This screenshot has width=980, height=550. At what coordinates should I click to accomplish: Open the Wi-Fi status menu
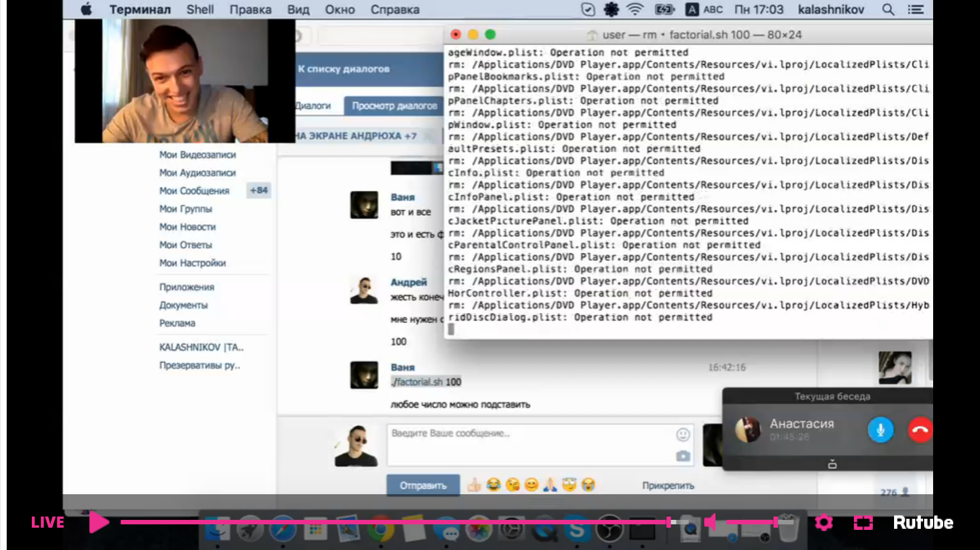pos(635,9)
